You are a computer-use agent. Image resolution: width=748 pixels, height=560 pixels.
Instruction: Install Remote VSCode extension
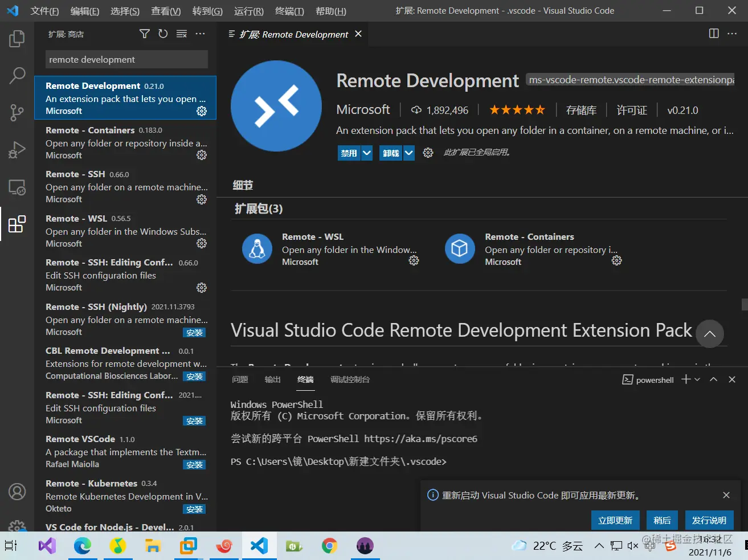(x=194, y=465)
